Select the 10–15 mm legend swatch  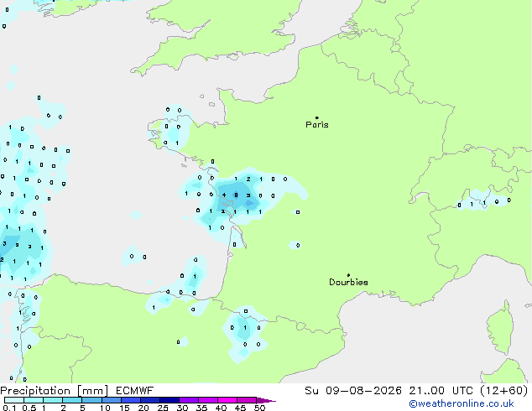(x=112, y=400)
